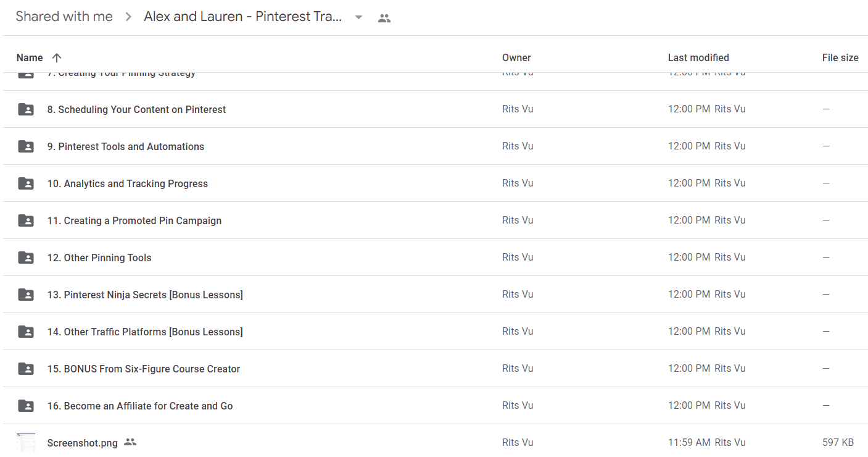The height and width of the screenshot is (457, 868).
Task: Click folder icon for Creating a Promoted Pin Campaign
Action: point(26,220)
